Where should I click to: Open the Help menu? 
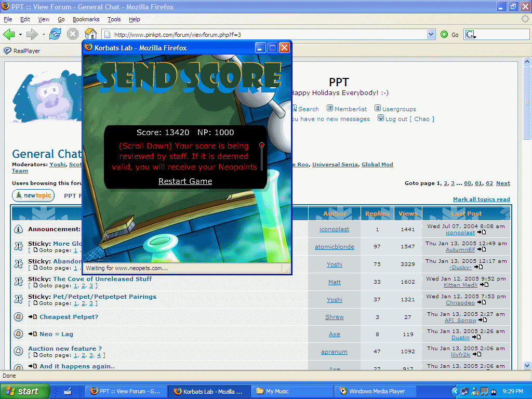click(135, 19)
